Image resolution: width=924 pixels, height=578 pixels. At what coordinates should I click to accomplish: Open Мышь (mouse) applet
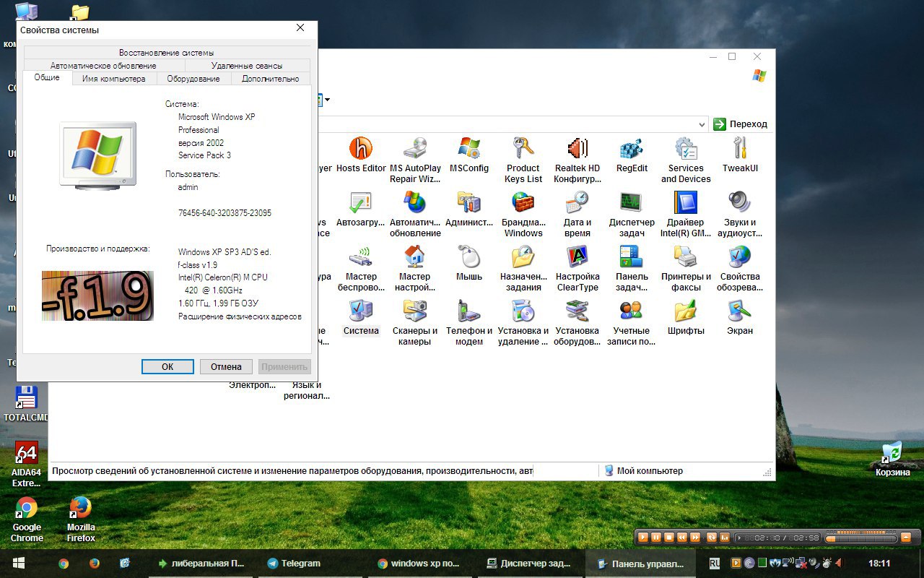469,263
